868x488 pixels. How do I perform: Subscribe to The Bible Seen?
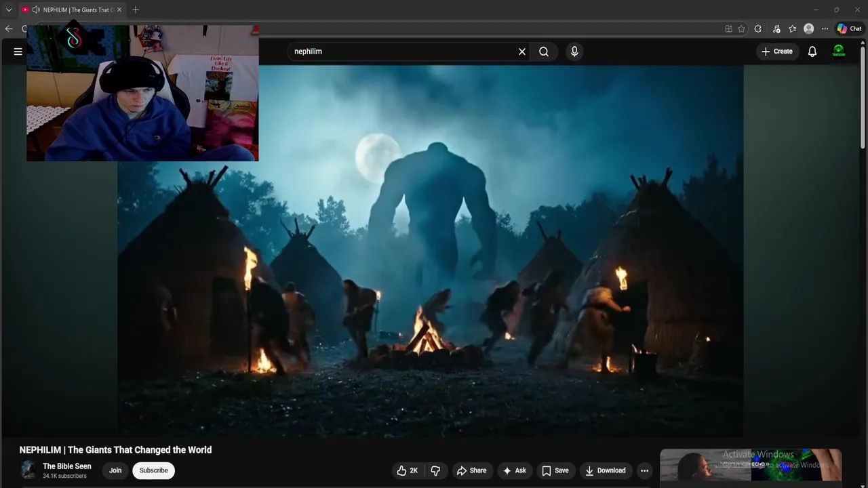pos(154,470)
